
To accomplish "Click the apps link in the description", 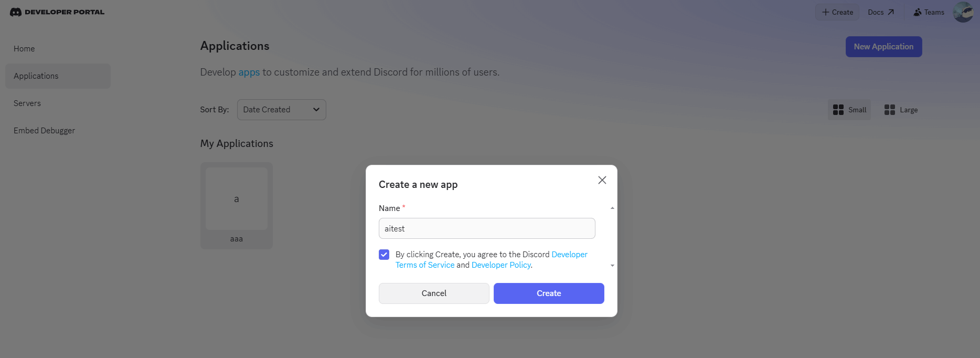I will tap(249, 72).
